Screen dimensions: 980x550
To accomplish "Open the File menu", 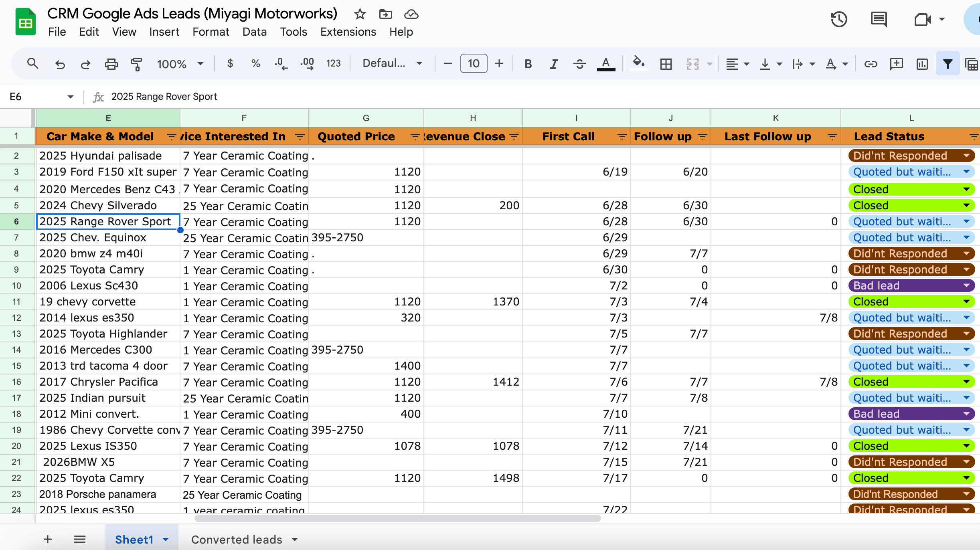I will (x=57, y=32).
